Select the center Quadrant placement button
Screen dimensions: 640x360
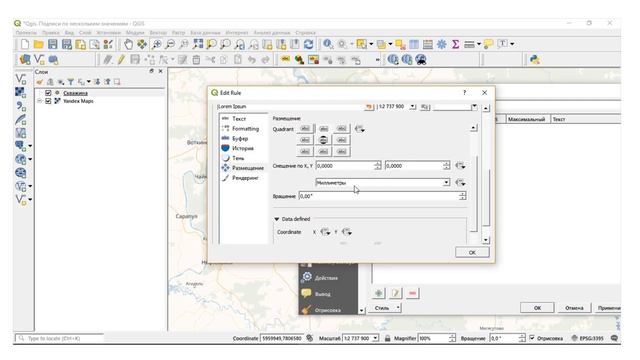point(323,140)
